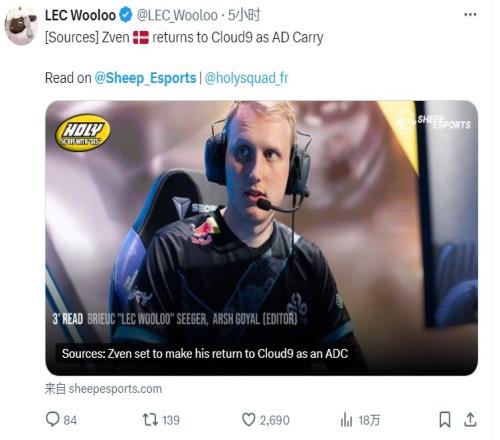Open the Zven article preview image
500x440 pixels.
[x=261, y=238]
